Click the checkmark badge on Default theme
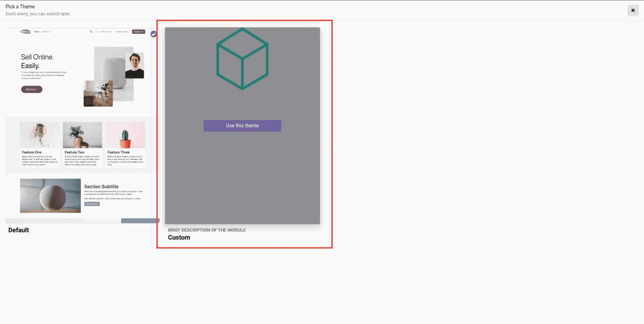This screenshot has height=324, width=644. [x=154, y=34]
